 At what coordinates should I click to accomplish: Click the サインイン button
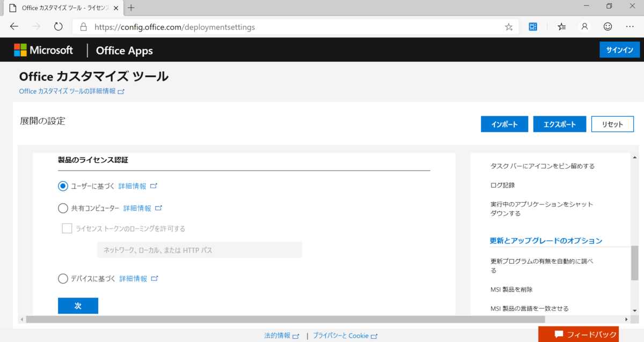[620, 50]
